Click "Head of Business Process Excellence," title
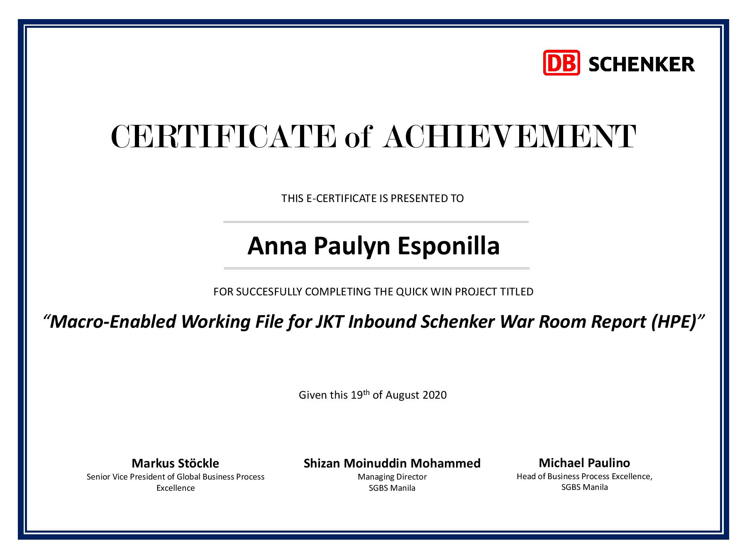This screenshot has height=560, width=747. (584, 476)
